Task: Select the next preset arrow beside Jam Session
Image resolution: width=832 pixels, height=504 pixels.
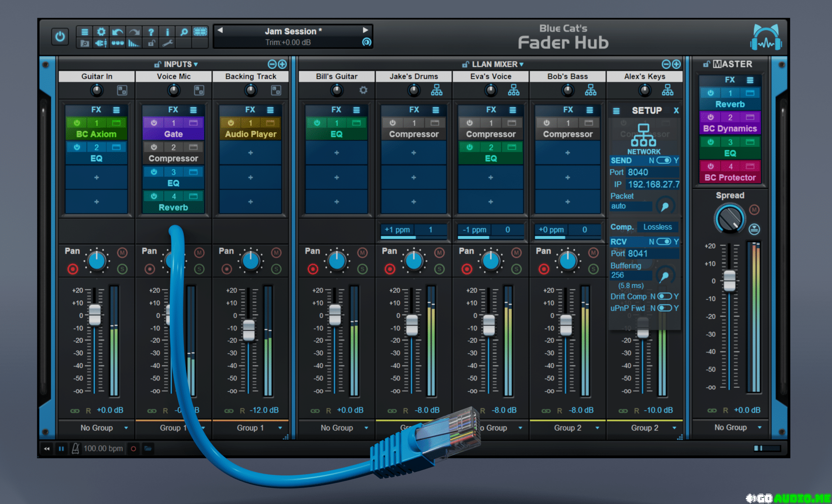Action: click(x=365, y=30)
